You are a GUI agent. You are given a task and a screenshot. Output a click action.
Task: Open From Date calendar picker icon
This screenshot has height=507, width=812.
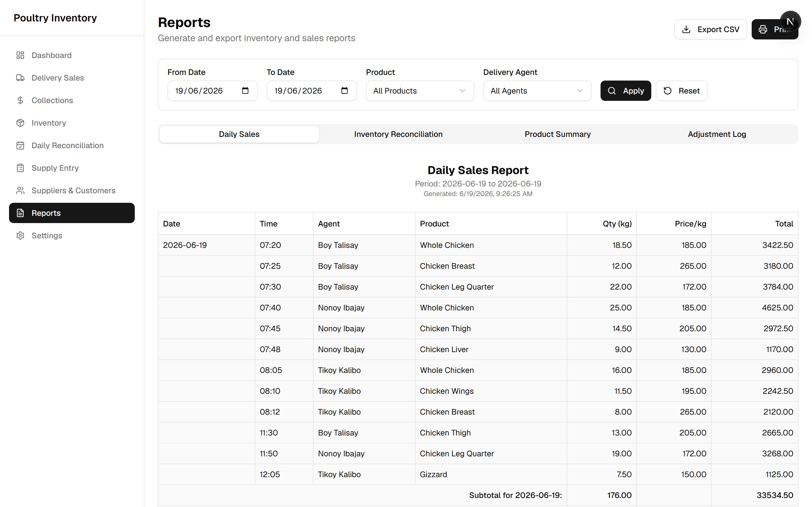coord(245,90)
